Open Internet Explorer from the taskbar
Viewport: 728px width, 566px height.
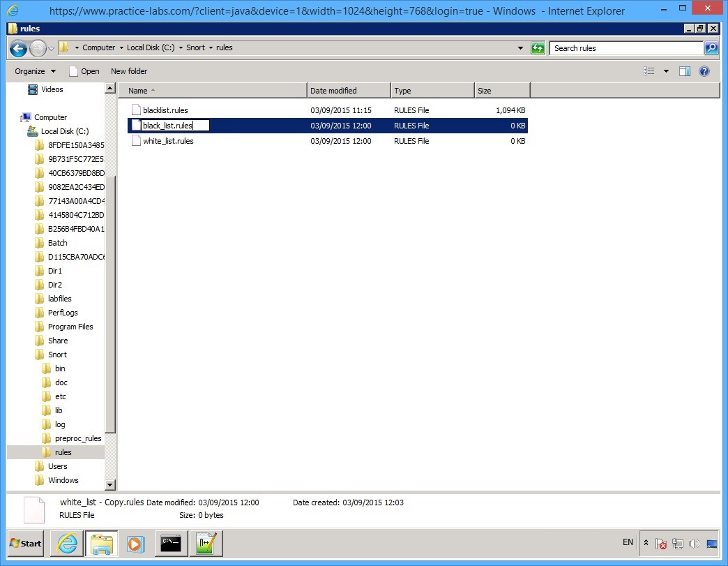click(66, 544)
